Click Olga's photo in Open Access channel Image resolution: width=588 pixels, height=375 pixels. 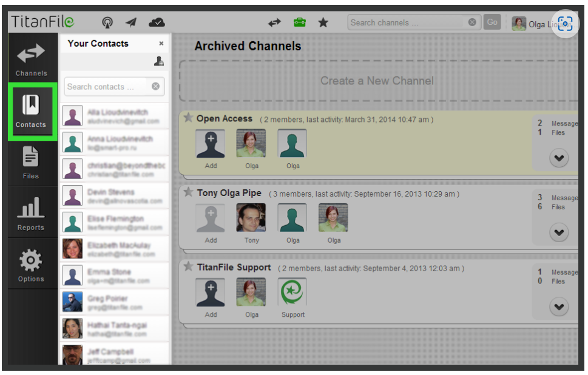click(x=251, y=143)
